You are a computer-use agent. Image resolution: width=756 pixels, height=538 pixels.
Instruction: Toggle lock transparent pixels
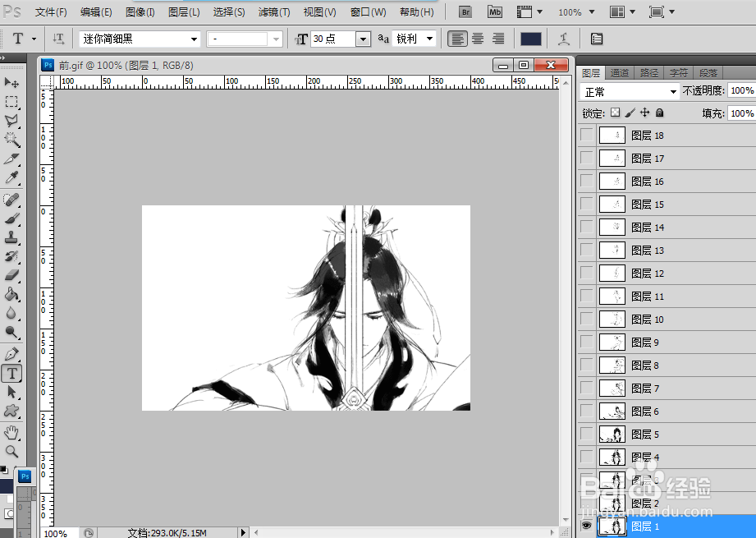(x=615, y=113)
